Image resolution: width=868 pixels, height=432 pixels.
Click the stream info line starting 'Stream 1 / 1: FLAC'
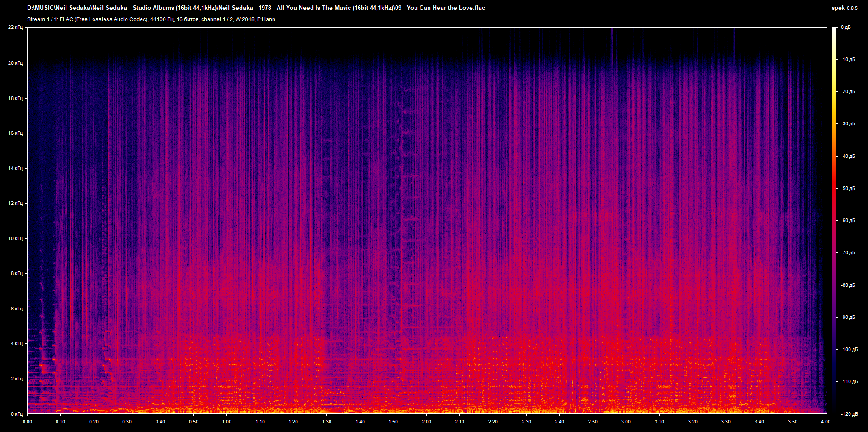click(151, 19)
